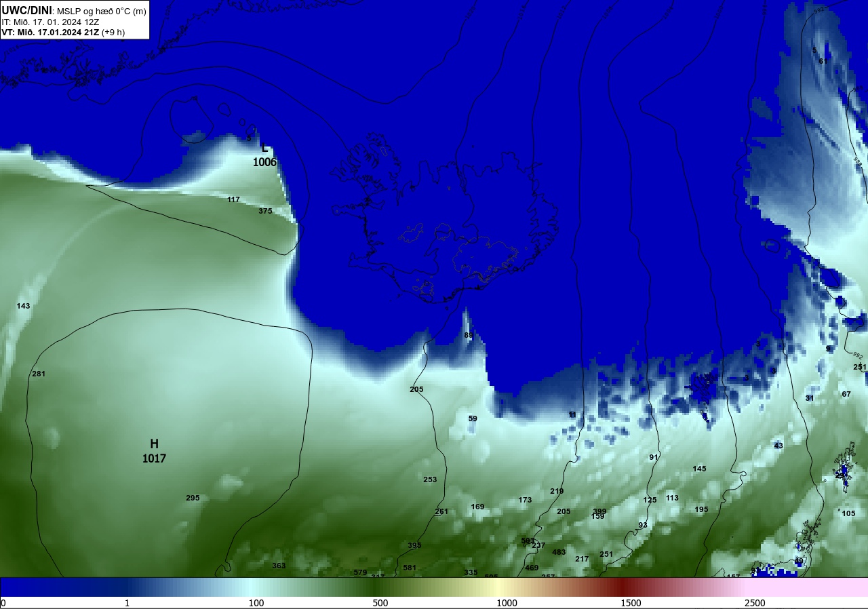Select the height value 219

tap(557, 491)
